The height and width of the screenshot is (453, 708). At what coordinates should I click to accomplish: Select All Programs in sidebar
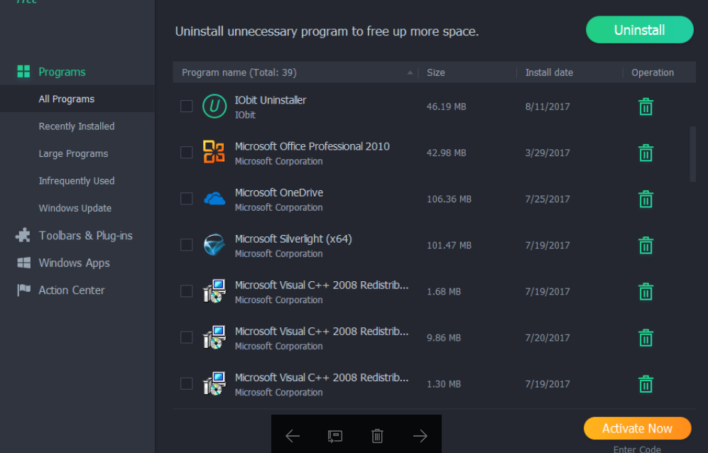(66, 99)
